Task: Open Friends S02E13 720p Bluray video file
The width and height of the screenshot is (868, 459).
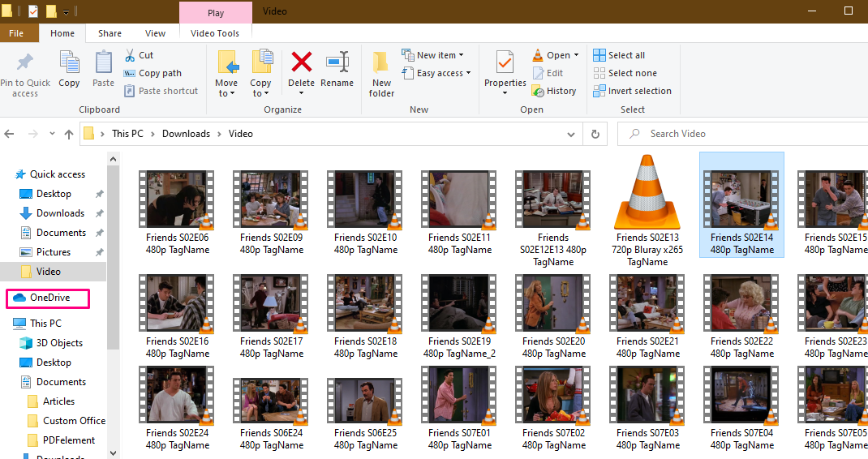Action: pos(647,192)
